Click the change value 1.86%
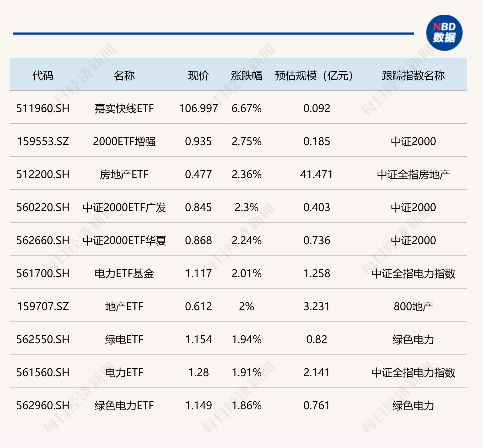 click(246, 406)
